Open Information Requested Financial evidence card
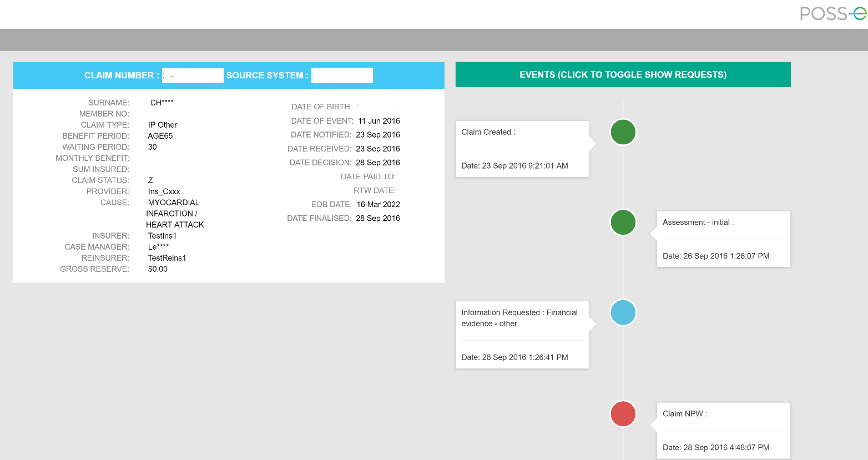 click(522, 335)
